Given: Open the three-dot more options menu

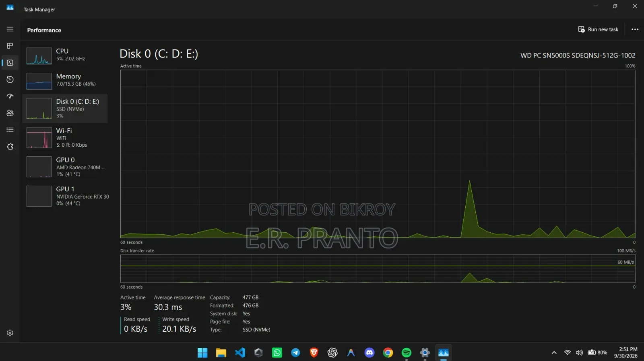Looking at the screenshot, I should pos(635,29).
